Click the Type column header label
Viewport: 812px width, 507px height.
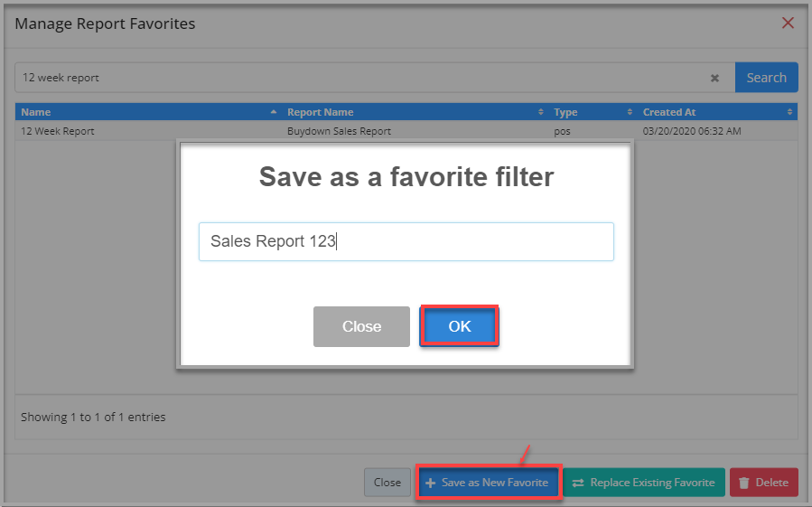coord(565,112)
